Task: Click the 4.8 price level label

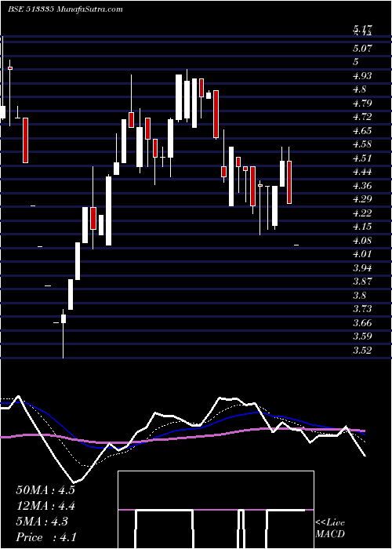Action: 359,89
